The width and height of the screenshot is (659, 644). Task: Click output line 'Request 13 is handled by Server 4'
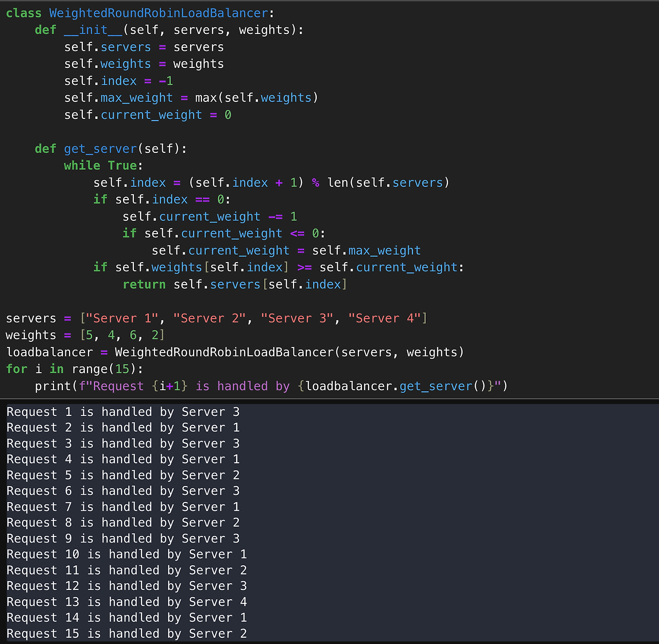pos(127,602)
